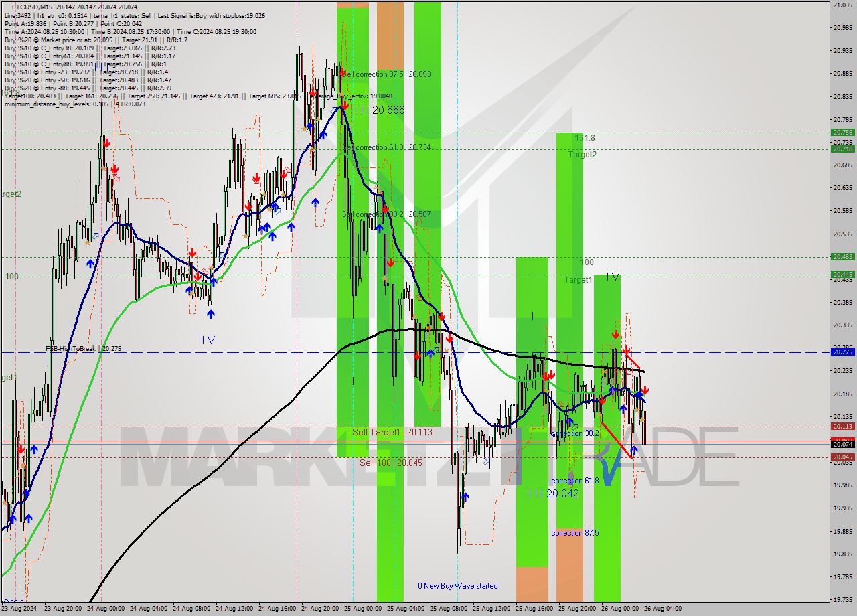Click the 20.985 axis price
Image resolution: width=857 pixels, height=616 pixels.
tap(842, 27)
